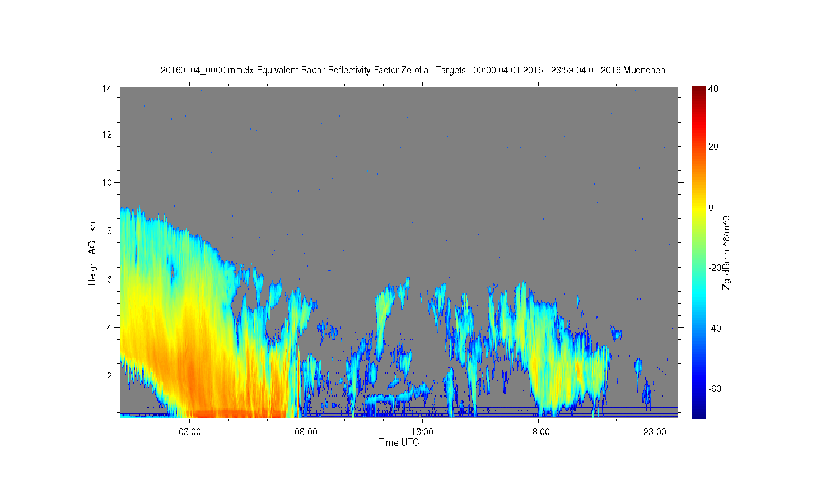Click the '12' height tick label
This screenshot has height=504, width=840.
click(x=107, y=134)
